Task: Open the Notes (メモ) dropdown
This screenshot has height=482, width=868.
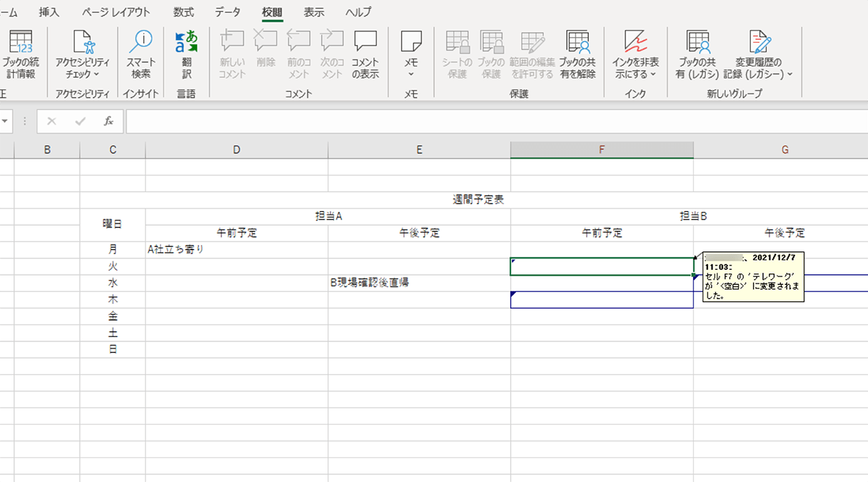Action: coord(411,55)
